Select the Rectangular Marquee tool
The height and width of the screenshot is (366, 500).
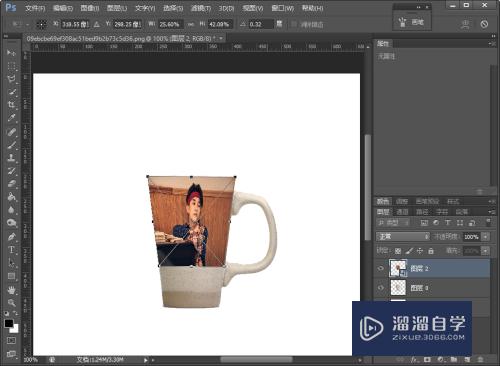pyautogui.click(x=11, y=66)
